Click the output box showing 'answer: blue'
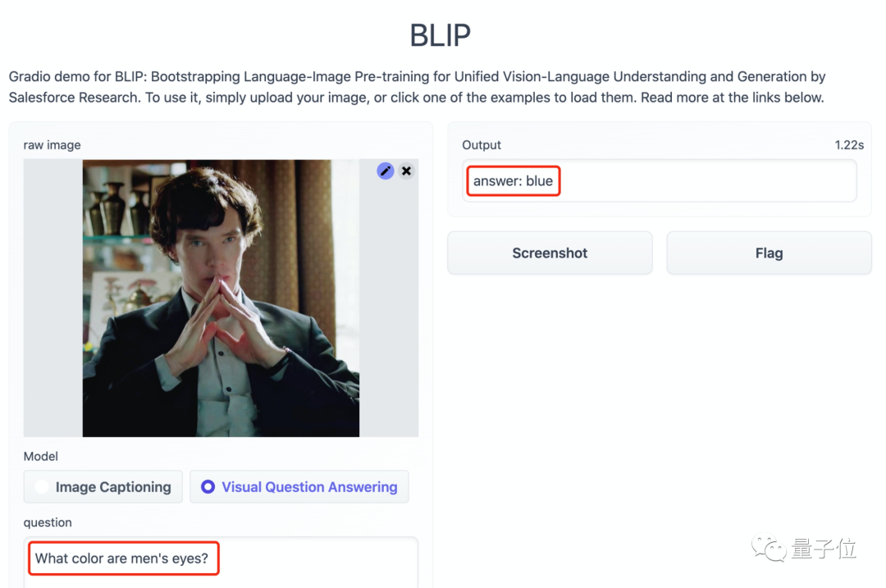The width and height of the screenshot is (886, 588). (x=660, y=181)
